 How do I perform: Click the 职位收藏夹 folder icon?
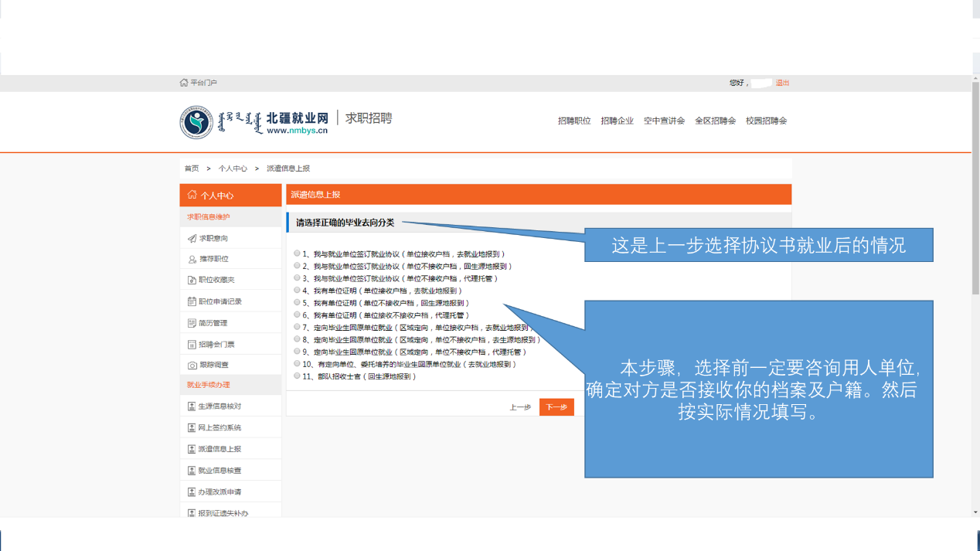[x=192, y=281]
